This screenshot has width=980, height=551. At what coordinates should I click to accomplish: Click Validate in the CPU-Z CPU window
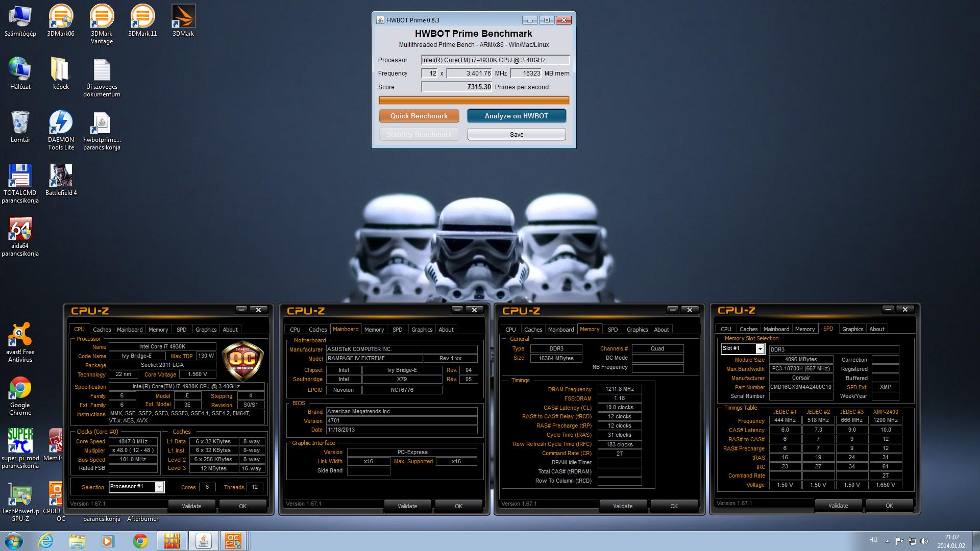tap(191, 506)
